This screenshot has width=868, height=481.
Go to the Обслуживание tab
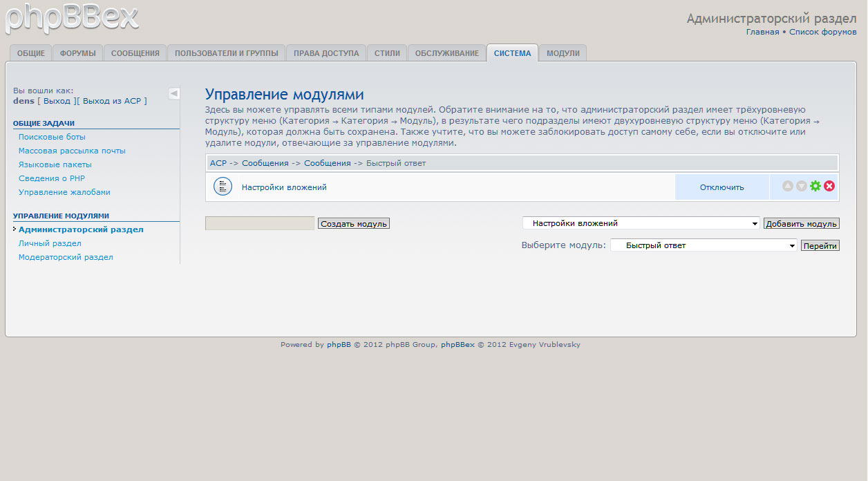point(446,53)
